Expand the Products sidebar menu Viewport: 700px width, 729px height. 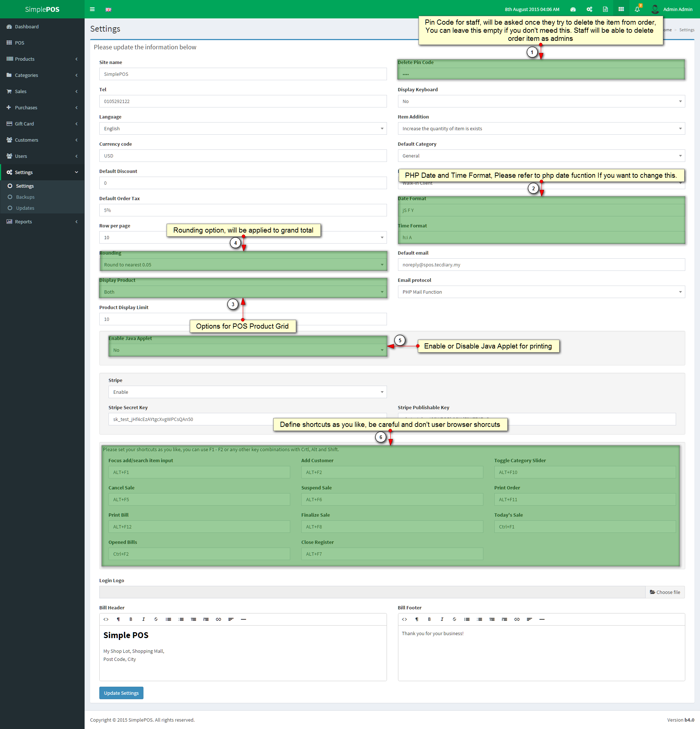42,59
